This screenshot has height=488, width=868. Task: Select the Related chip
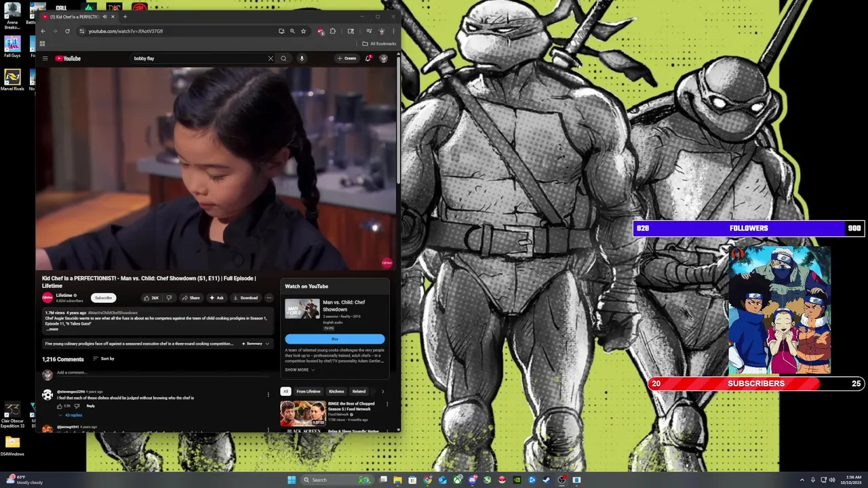coord(359,391)
